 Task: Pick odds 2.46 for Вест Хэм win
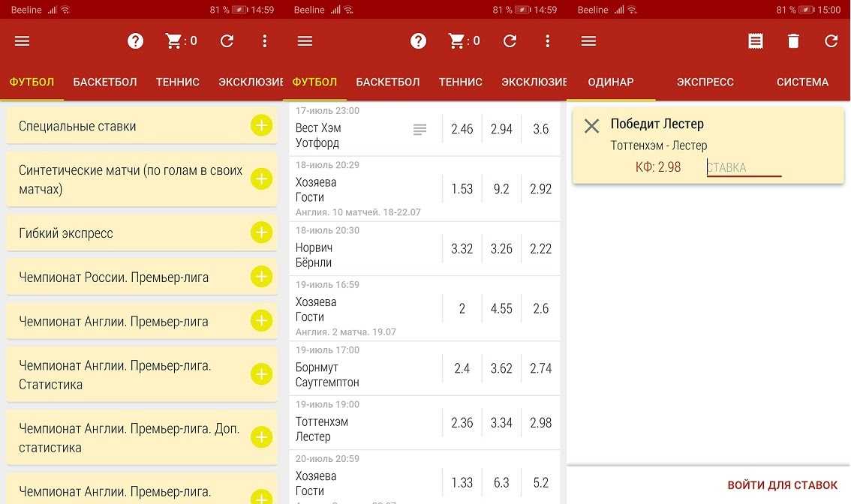click(462, 129)
